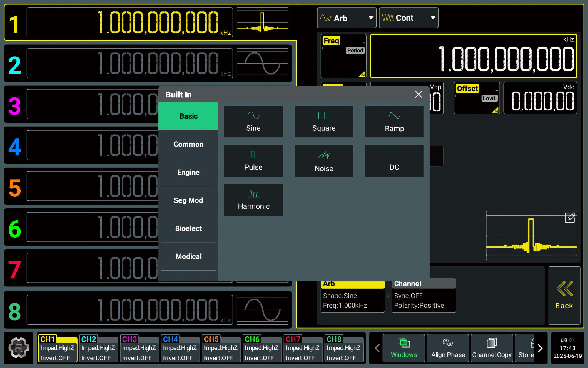Toggle Offset/LowL parameter selector

pyautogui.click(x=477, y=98)
